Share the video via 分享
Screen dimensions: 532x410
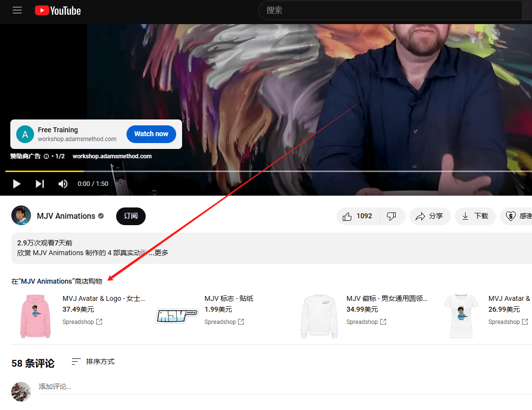pyautogui.click(x=430, y=216)
